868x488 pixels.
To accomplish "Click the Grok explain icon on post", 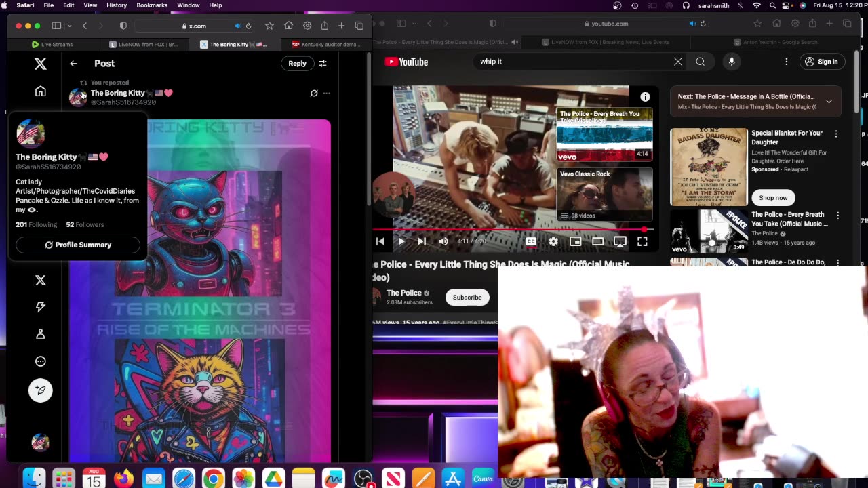I will tap(314, 94).
